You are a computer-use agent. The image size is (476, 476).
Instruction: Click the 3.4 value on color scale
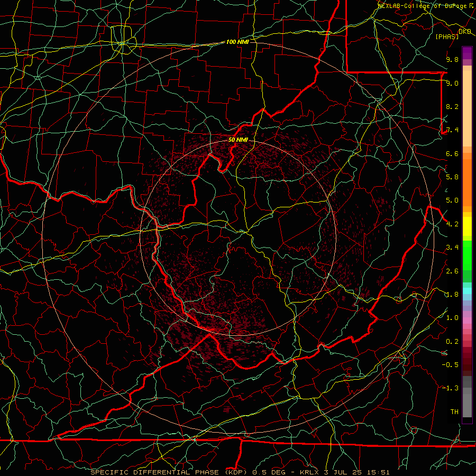(x=452, y=248)
